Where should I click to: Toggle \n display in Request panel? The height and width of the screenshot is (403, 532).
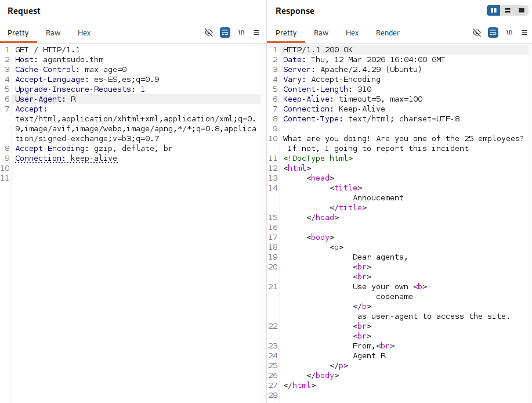(x=241, y=33)
